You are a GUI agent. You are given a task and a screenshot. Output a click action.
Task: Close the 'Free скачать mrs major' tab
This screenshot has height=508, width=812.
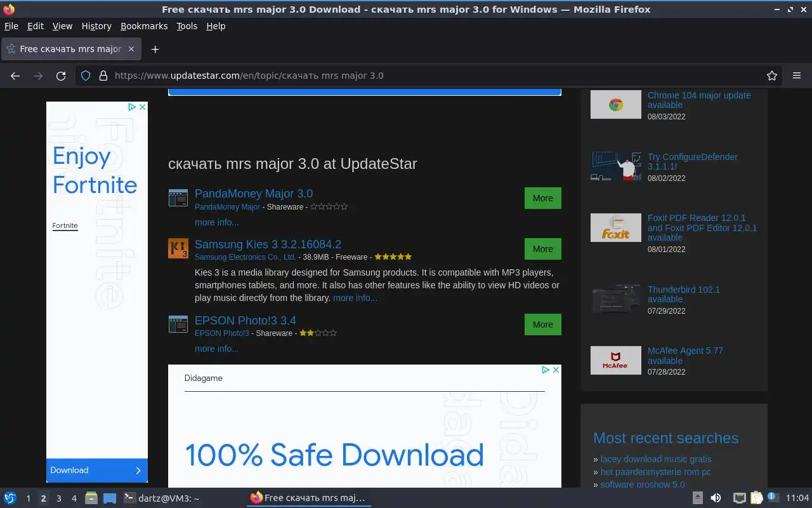(x=131, y=49)
